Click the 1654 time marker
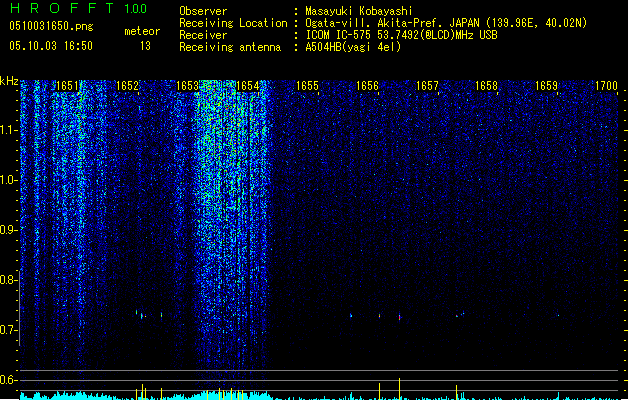The height and width of the screenshot is (400, 629). (248, 86)
